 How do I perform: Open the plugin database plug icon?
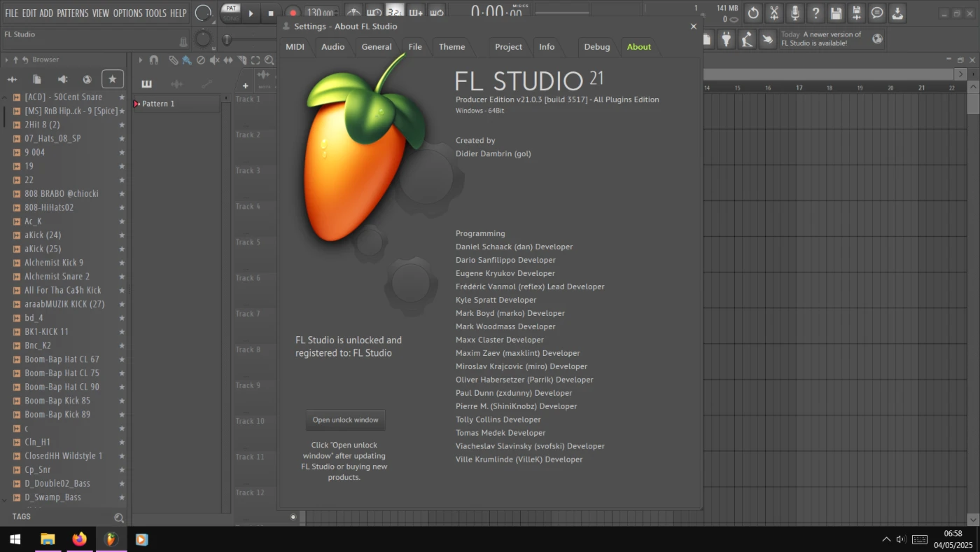tap(727, 39)
